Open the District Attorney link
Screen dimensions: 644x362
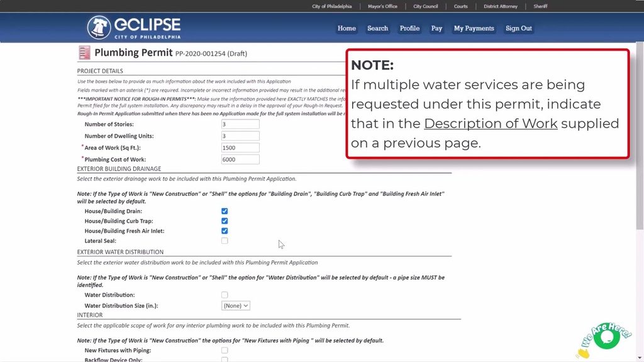tap(501, 6)
